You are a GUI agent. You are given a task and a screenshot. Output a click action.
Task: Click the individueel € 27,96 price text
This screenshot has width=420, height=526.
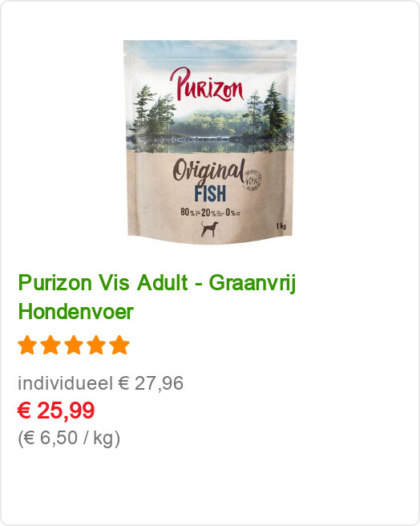click(x=101, y=383)
